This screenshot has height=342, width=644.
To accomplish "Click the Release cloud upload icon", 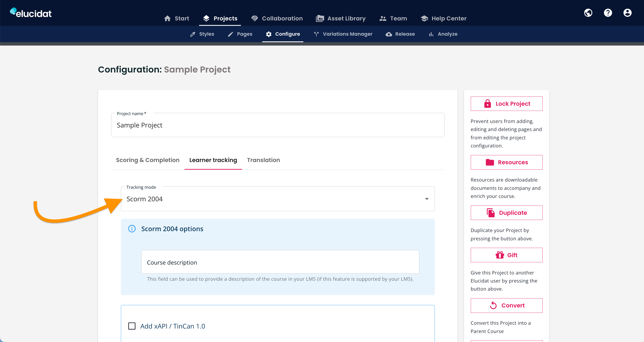I will pyautogui.click(x=389, y=34).
